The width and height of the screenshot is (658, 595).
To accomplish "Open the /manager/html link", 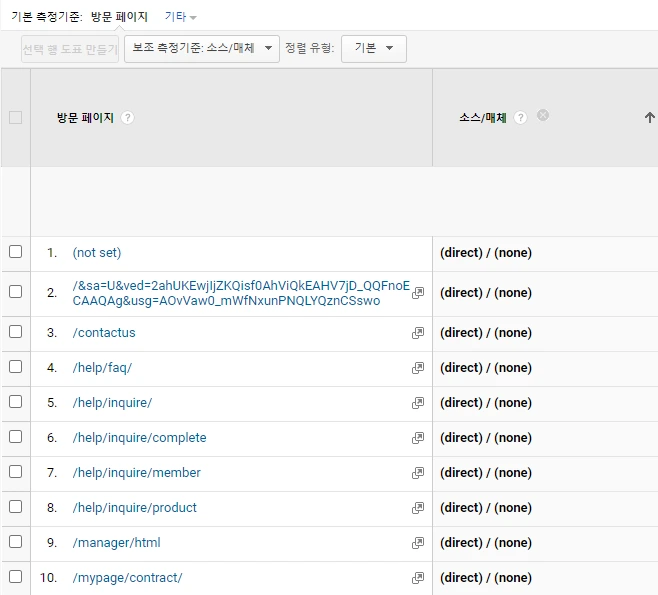I will tap(117, 543).
